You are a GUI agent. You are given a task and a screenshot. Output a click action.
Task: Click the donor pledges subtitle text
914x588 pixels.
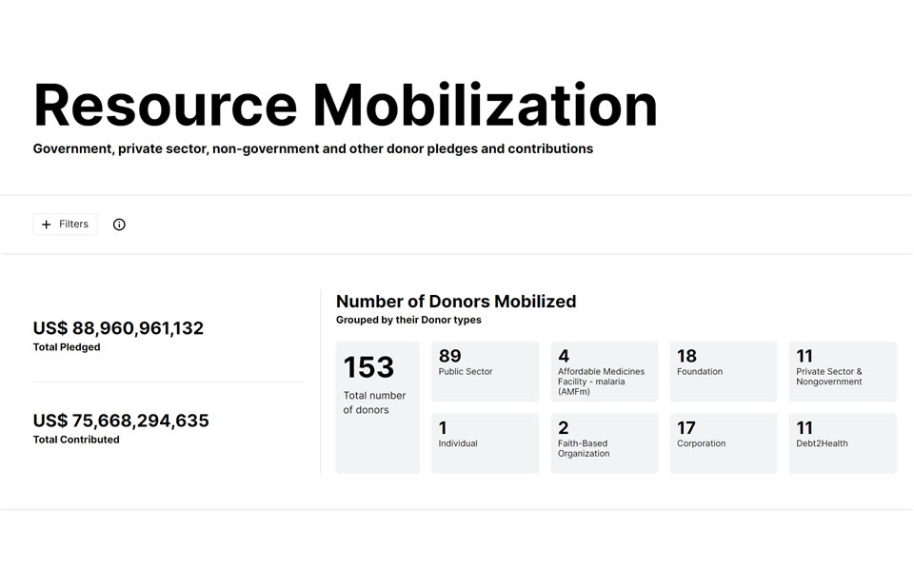coord(312,148)
